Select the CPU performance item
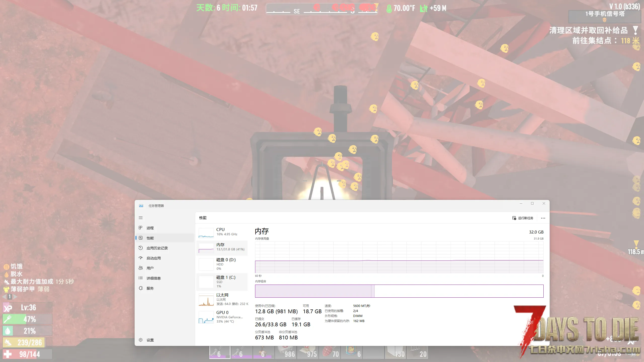Image resolution: width=644 pixels, height=362 pixels. pyautogui.click(x=222, y=232)
